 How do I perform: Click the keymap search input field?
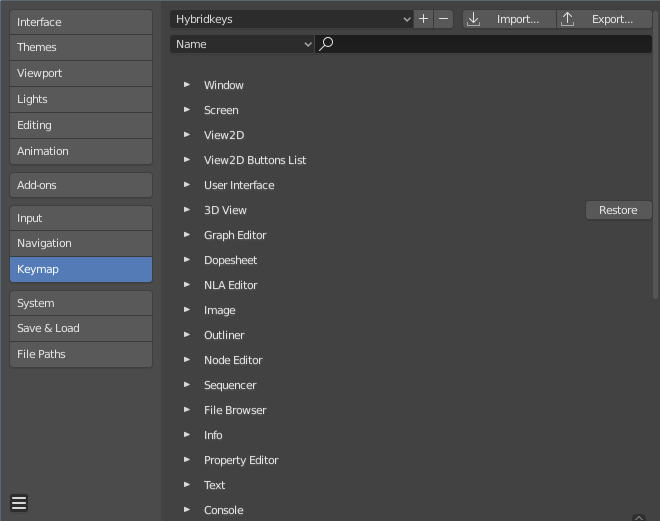(483, 44)
